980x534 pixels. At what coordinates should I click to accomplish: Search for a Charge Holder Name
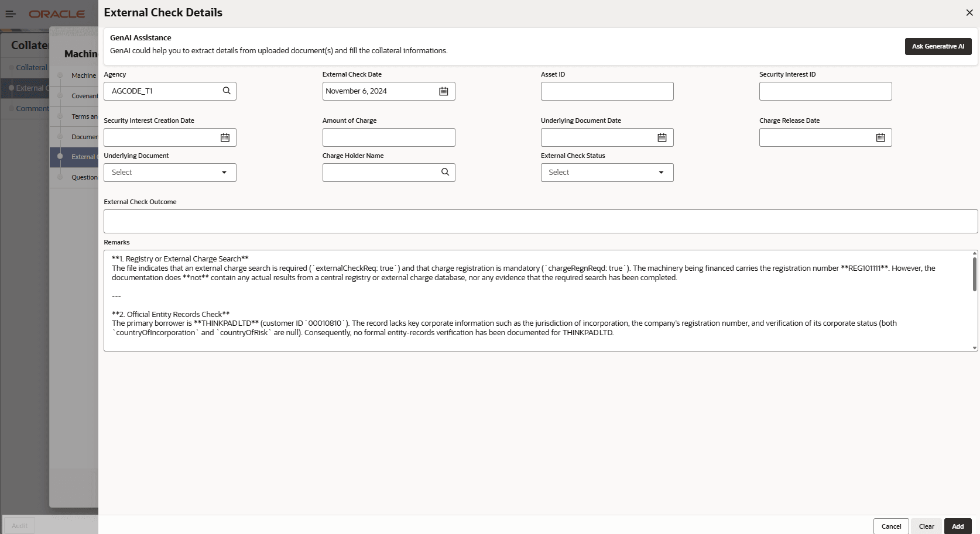tap(445, 172)
